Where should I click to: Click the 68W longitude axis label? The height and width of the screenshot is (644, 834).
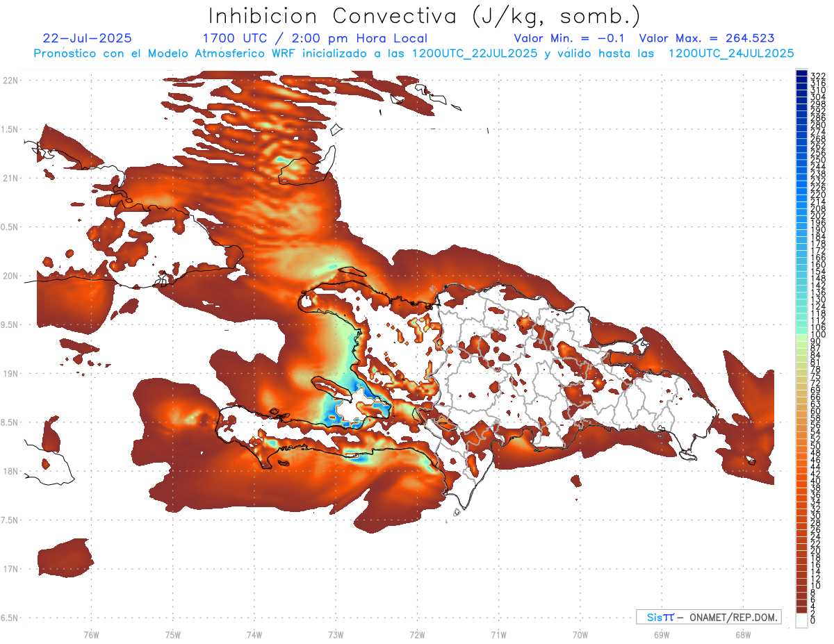coord(742,634)
